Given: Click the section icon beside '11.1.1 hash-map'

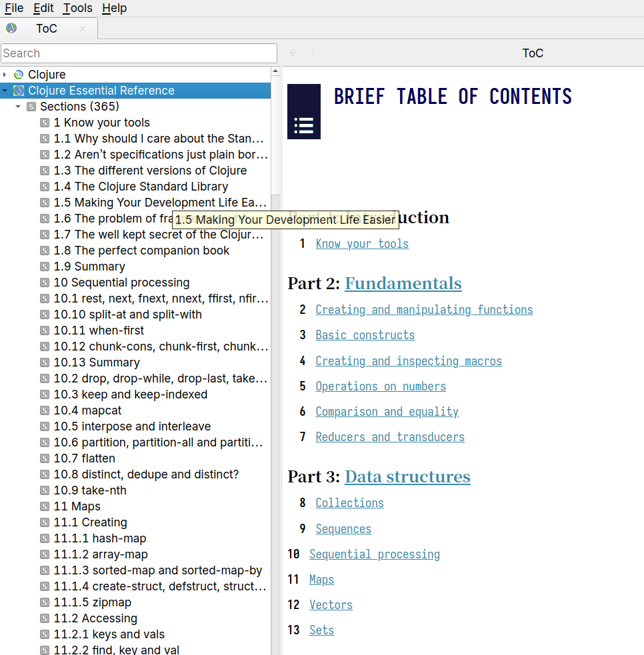Looking at the screenshot, I should pyautogui.click(x=45, y=538).
